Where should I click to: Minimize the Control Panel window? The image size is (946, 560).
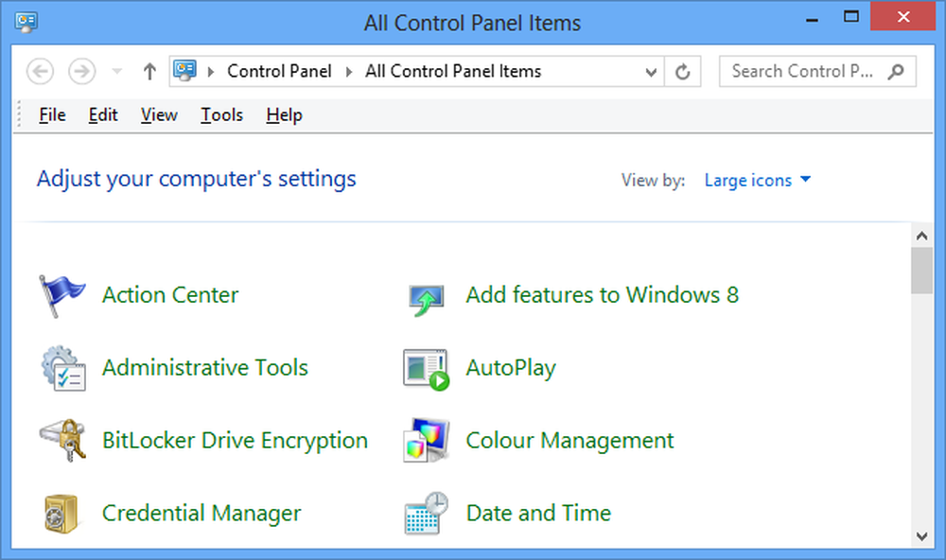812,19
